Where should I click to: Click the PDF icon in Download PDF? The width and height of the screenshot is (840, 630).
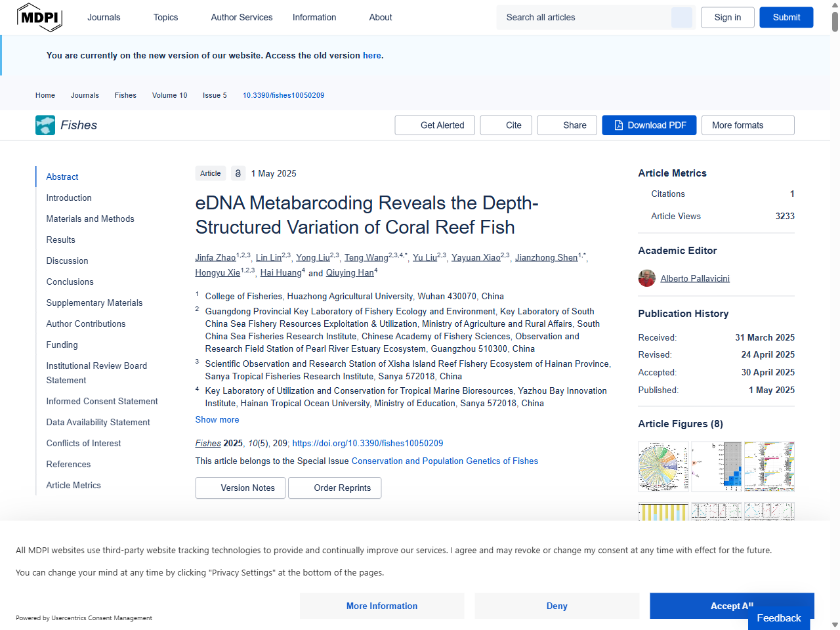click(x=618, y=125)
